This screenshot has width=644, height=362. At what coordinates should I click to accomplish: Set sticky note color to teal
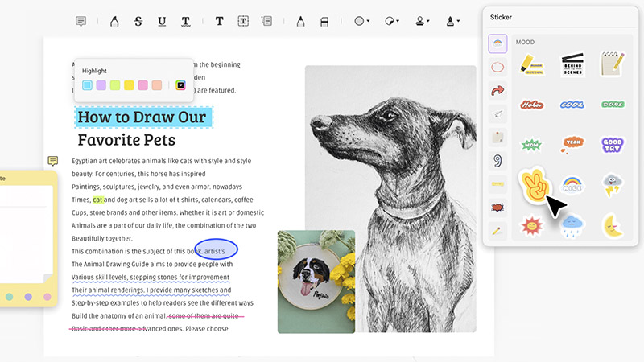10,296
